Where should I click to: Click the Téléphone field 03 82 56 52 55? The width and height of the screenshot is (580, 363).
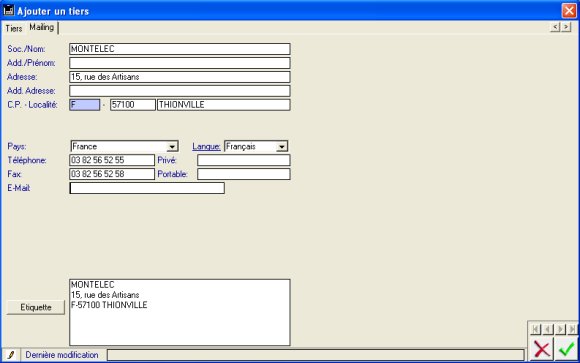112,160
